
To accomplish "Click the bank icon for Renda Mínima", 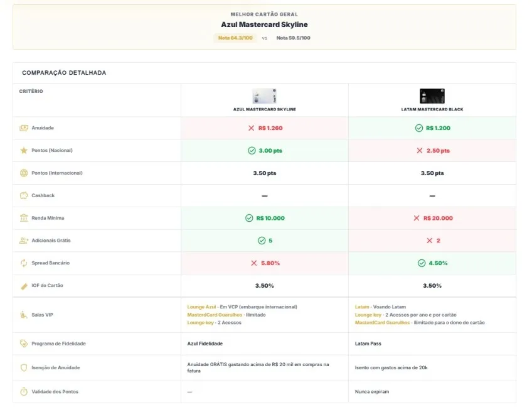I will coord(24,218).
